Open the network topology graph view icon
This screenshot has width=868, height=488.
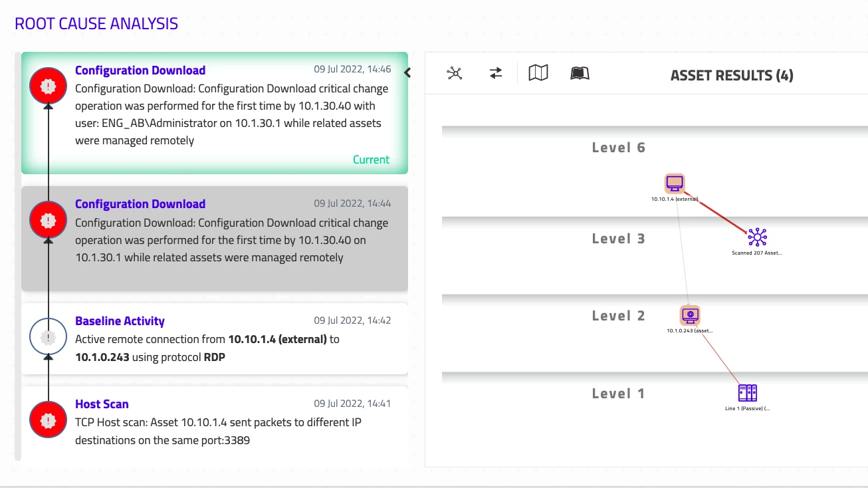[x=455, y=73]
